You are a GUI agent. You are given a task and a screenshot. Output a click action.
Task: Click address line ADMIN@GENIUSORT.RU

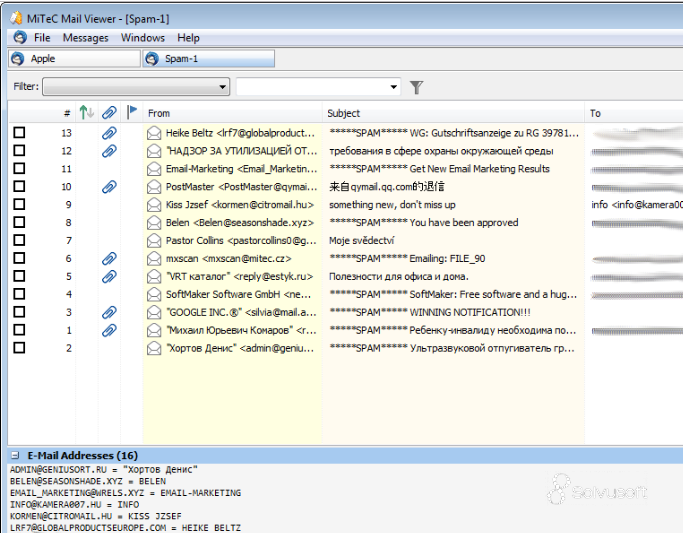click(x=104, y=469)
